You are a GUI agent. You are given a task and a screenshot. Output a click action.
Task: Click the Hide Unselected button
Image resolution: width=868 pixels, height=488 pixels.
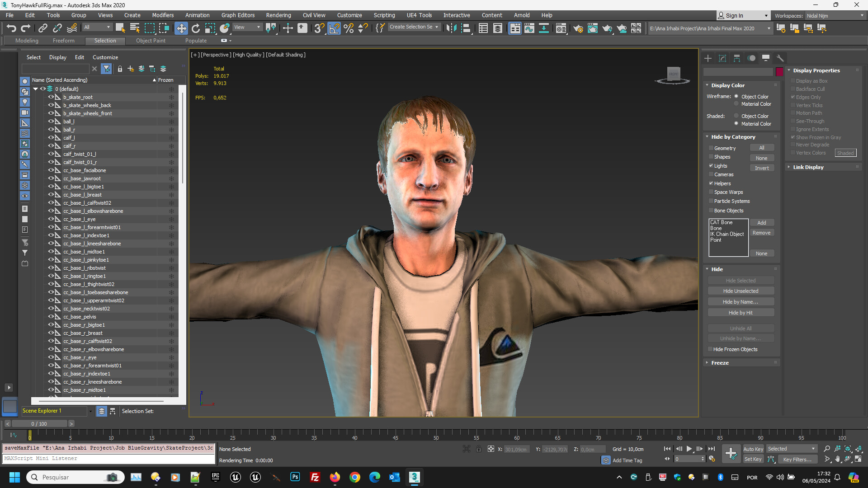coord(741,291)
